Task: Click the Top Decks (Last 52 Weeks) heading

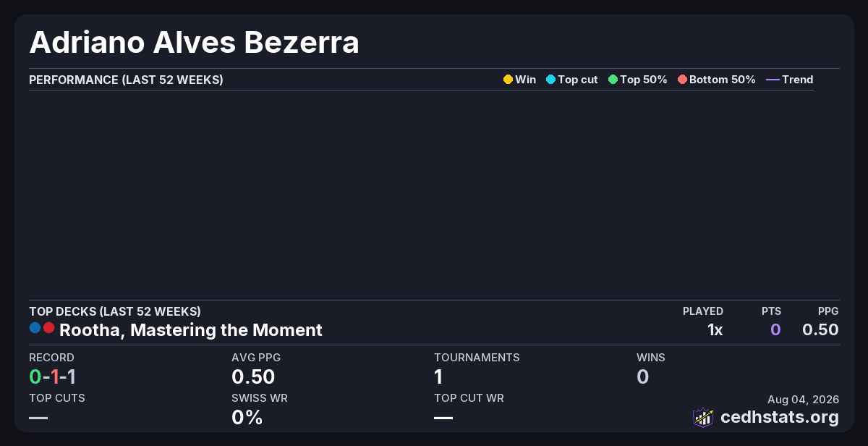Action: coord(115,311)
